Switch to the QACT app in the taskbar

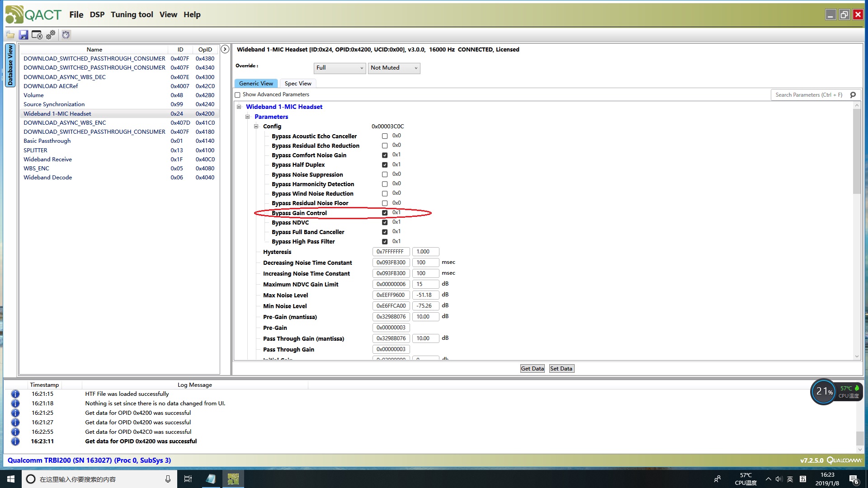click(233, 479)
